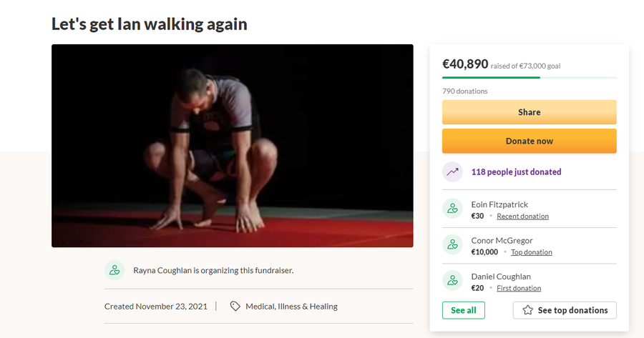Click the purple trending arrow icon
The width and height of the screenshot is (644, 338).
[x=452, y=172]
